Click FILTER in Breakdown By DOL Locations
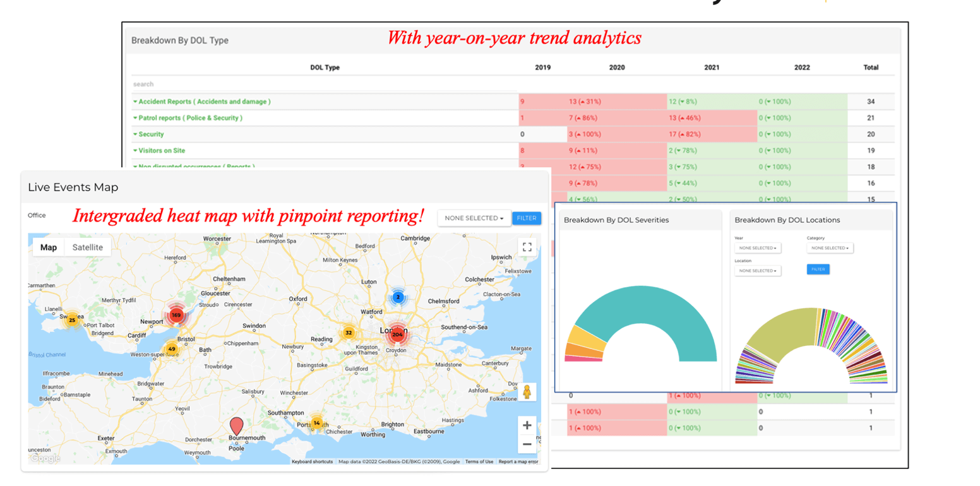This screenshot has height=486, width=980. [818, 269]
